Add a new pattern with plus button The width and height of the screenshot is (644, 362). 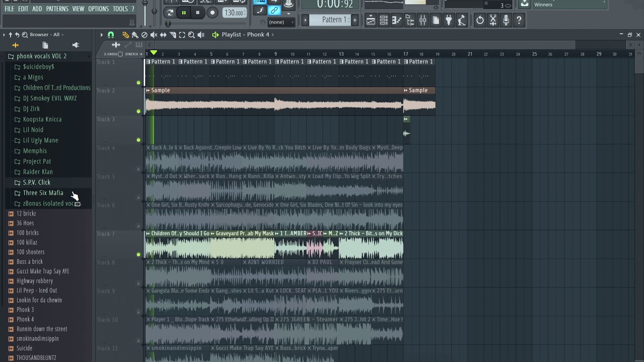pyautogui.click(x=355, y=20)
